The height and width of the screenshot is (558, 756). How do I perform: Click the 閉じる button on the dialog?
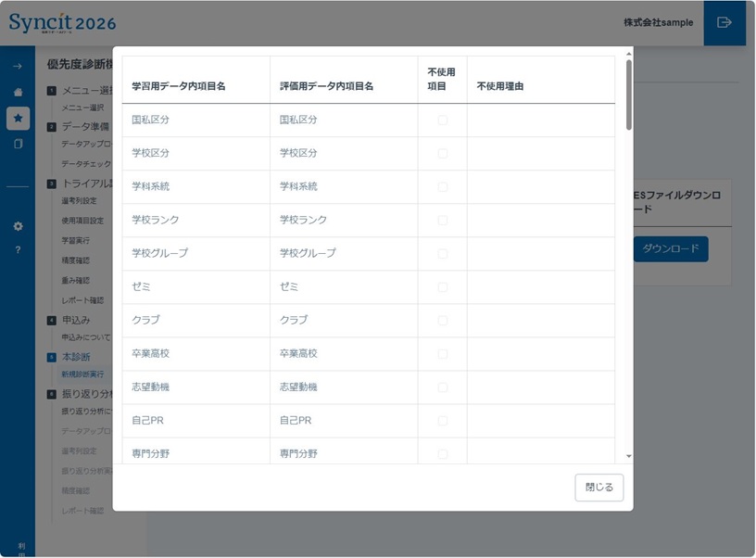coord(598,487)
